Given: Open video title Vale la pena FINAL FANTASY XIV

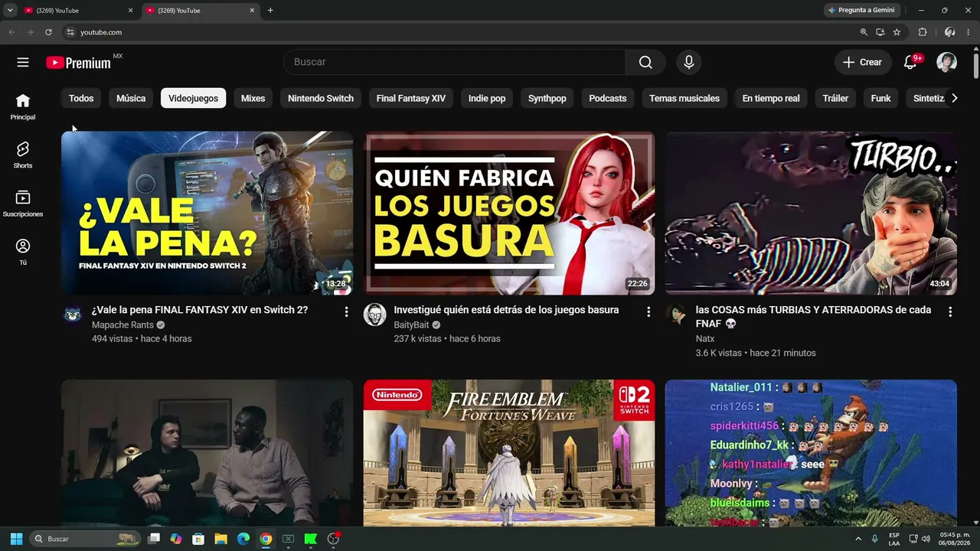Looking at the screenshot, I should (x=200, y=310).
